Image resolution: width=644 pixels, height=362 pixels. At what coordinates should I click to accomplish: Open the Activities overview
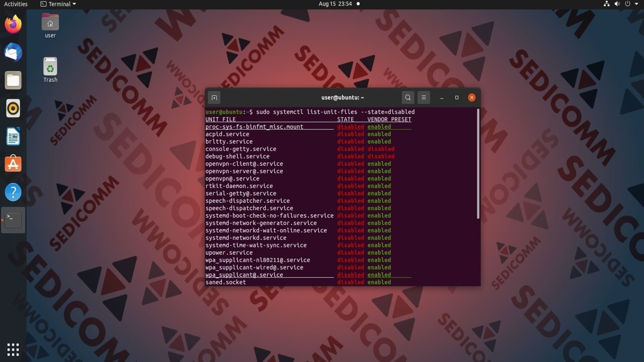click(16, 4)
